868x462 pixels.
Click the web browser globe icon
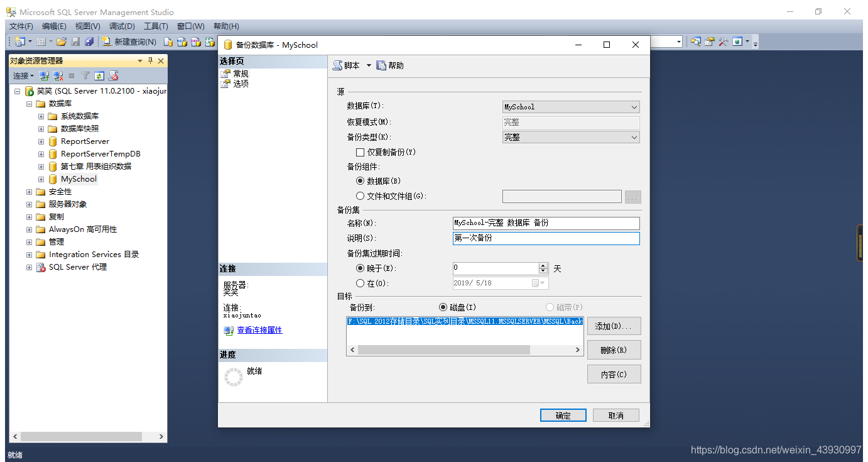pos(737,41)
